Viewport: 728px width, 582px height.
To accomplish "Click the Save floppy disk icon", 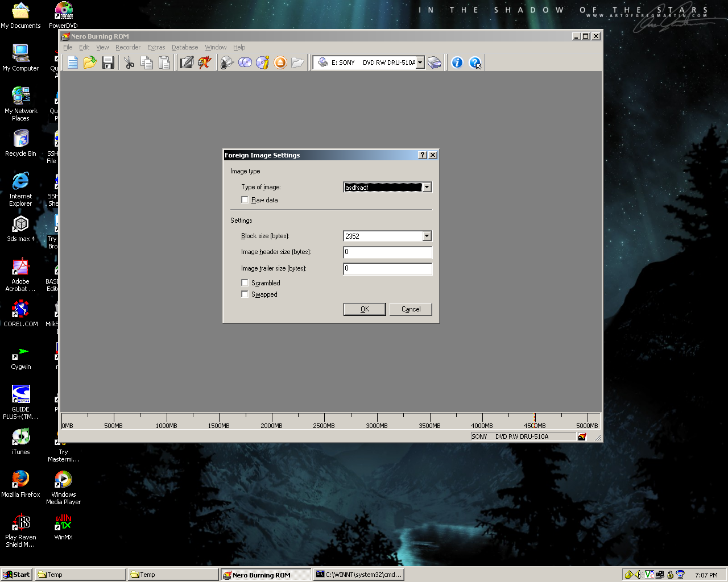I will point(108,63).
